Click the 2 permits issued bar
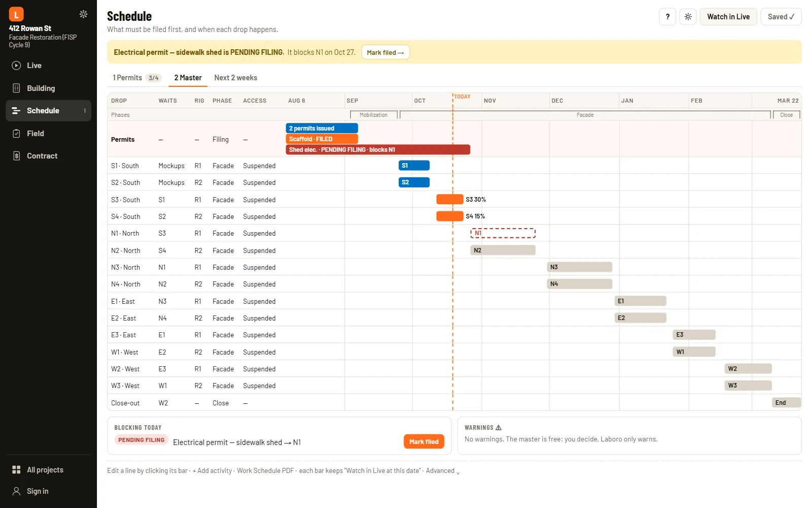812x508 pixels. pyautogui.click(x=322, y=129)
